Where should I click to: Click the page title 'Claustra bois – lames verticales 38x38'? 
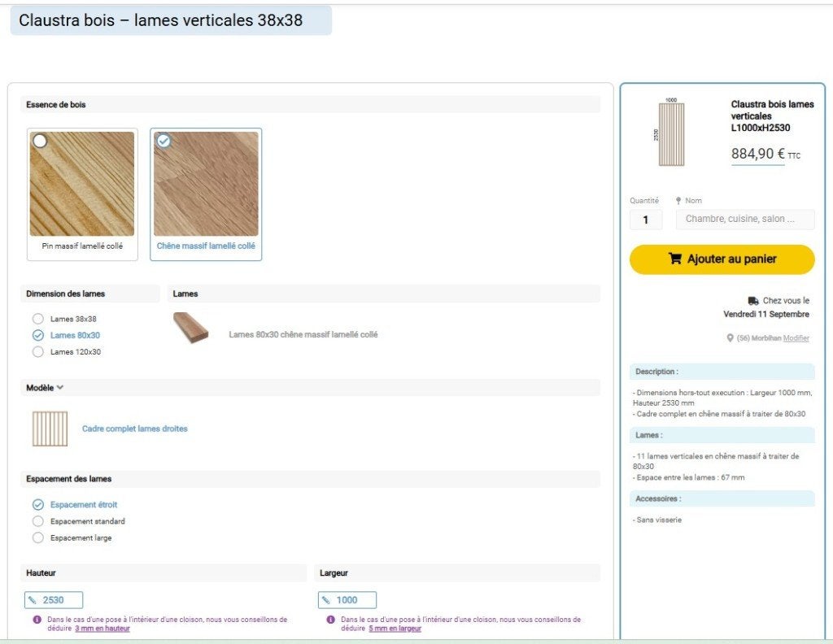coord(160,20)
